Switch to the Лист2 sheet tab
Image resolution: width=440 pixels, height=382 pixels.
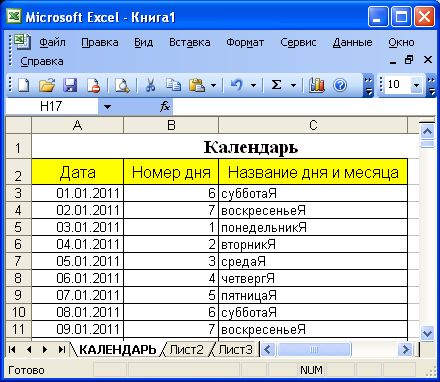coord(186,349)
